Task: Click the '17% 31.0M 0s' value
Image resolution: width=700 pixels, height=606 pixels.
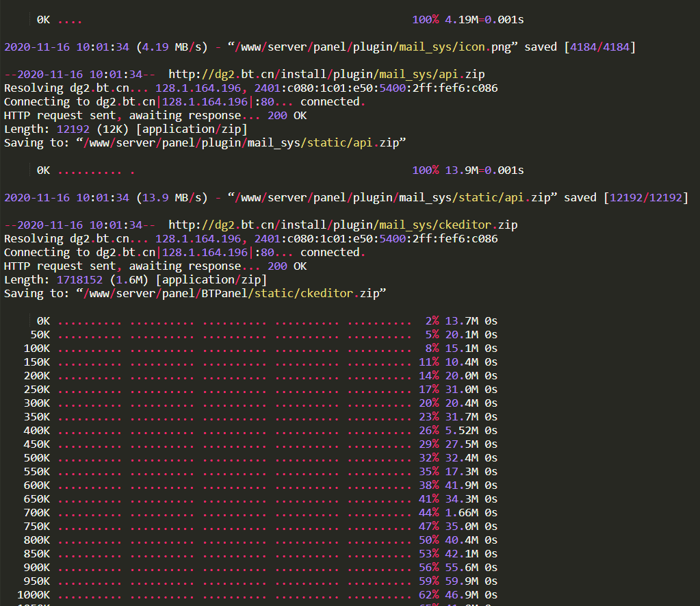Action: pyautogui.click(x=458, y=390)
